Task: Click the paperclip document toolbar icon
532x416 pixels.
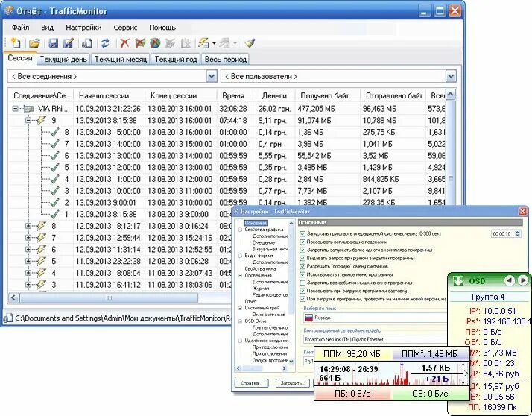Action: [x=87, y=43]
